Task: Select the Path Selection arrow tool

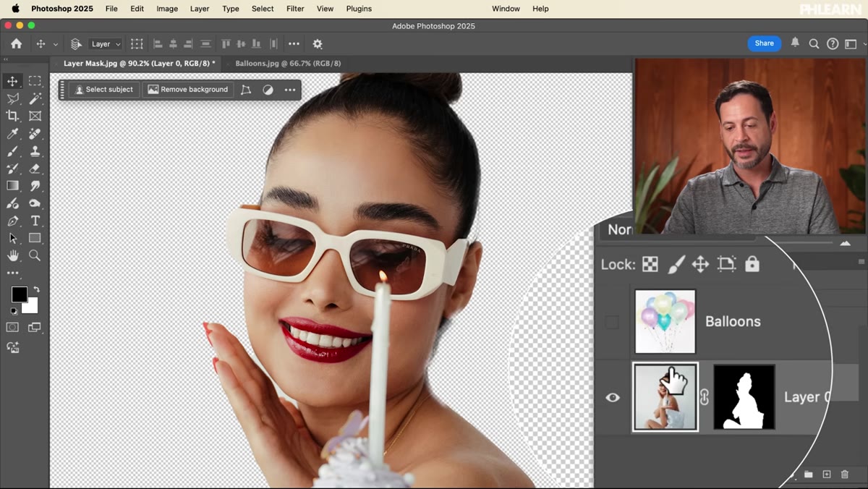Action: (12, 238)
